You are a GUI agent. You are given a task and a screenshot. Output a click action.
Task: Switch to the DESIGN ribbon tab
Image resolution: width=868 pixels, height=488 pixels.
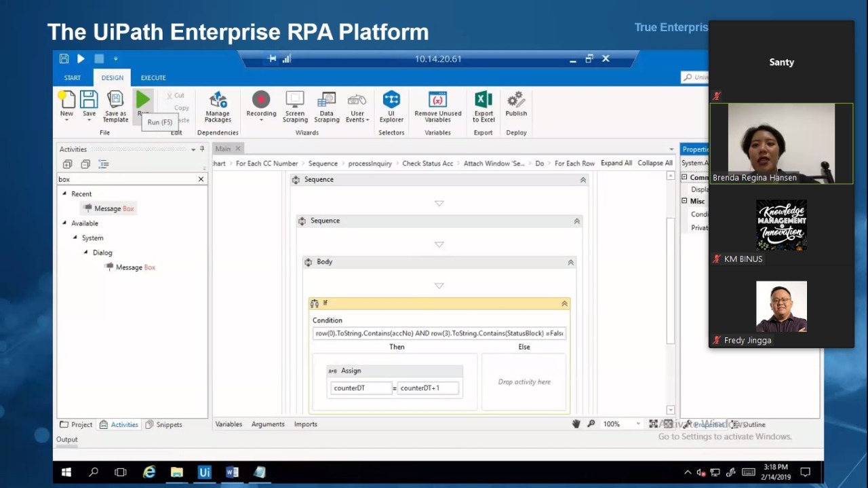113,78
